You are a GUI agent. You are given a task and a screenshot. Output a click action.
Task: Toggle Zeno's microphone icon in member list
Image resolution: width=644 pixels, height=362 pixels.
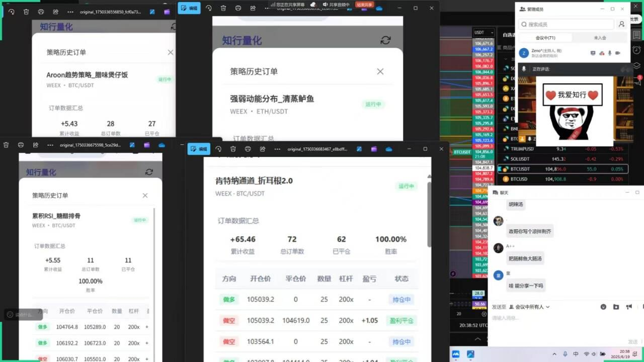click(610, 53)
